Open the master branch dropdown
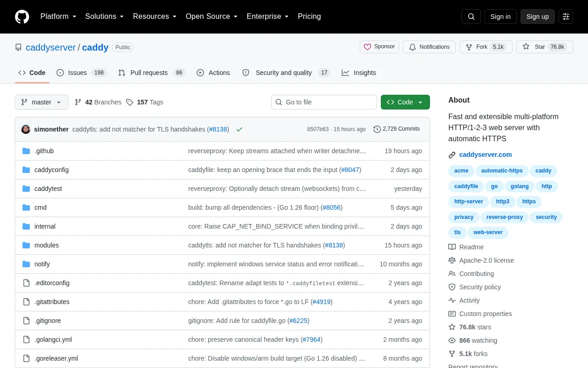This screenshot has width=588, height=368. coord(41,102)
